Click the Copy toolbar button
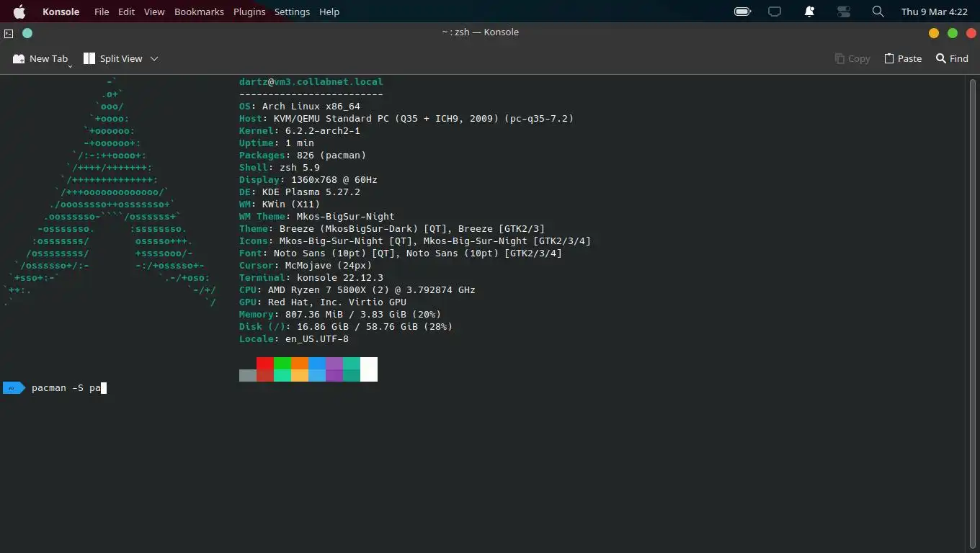 coord(852,58)
